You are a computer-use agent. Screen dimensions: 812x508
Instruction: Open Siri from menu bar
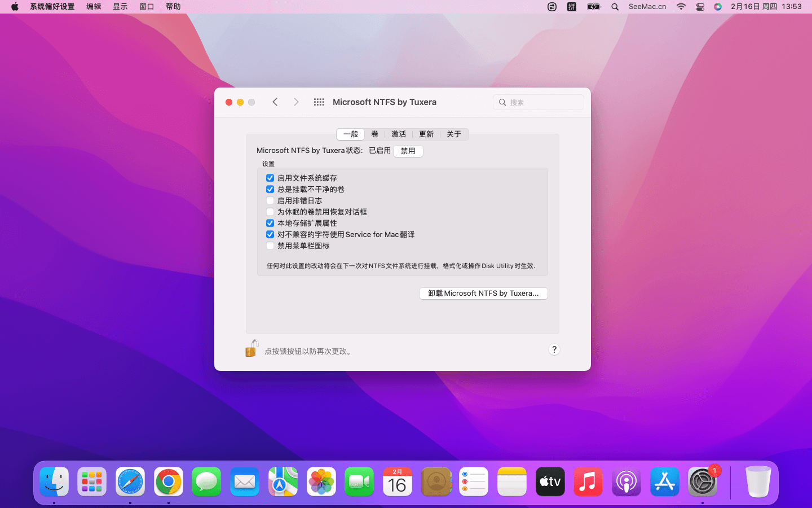pyautogui.click(x=718, y=7)
